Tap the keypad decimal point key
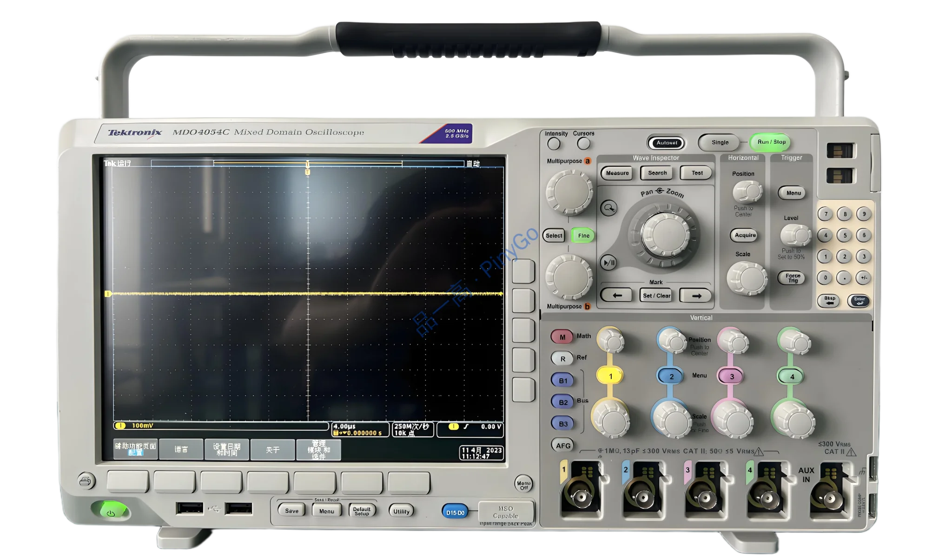Image resolution: width=952 pixels, height=560 pixels. [844, 278]
